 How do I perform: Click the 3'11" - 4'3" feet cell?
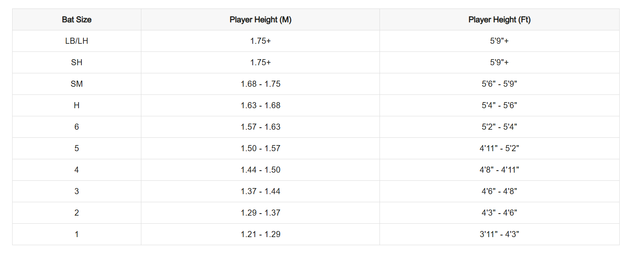click(499, 234)
